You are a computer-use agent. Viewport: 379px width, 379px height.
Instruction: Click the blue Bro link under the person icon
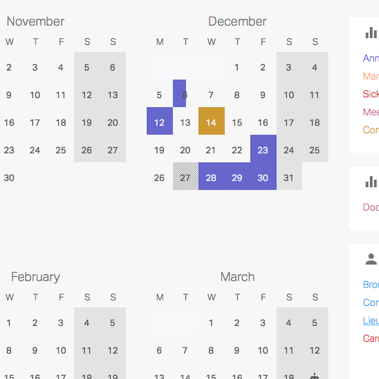(x=371, y=284)
